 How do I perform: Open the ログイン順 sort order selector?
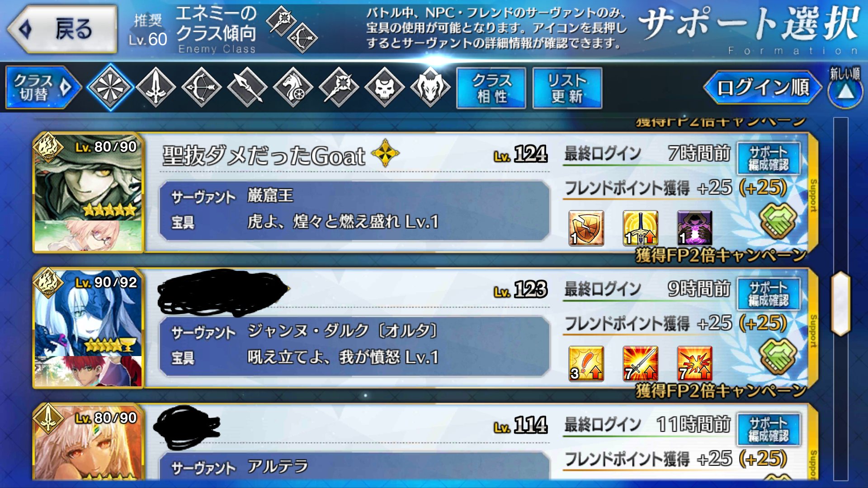[763, 87]
